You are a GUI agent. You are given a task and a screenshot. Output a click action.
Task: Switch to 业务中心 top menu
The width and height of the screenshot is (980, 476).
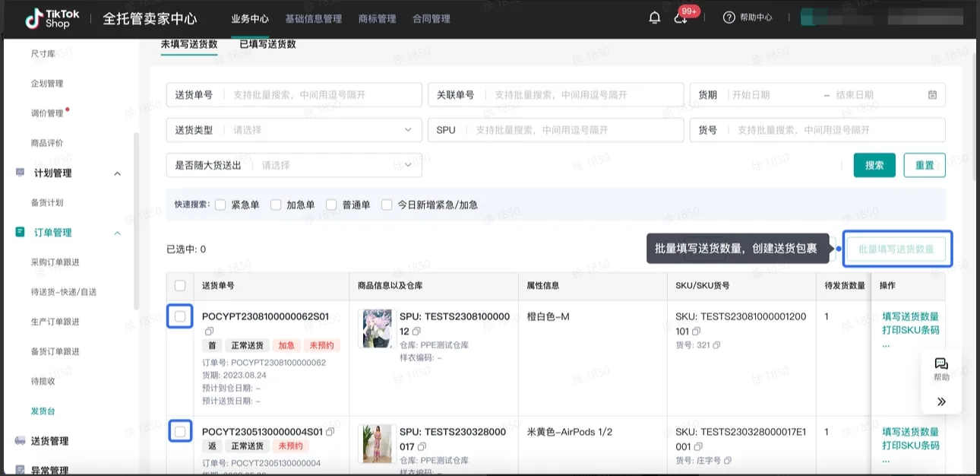coord(250,19)
